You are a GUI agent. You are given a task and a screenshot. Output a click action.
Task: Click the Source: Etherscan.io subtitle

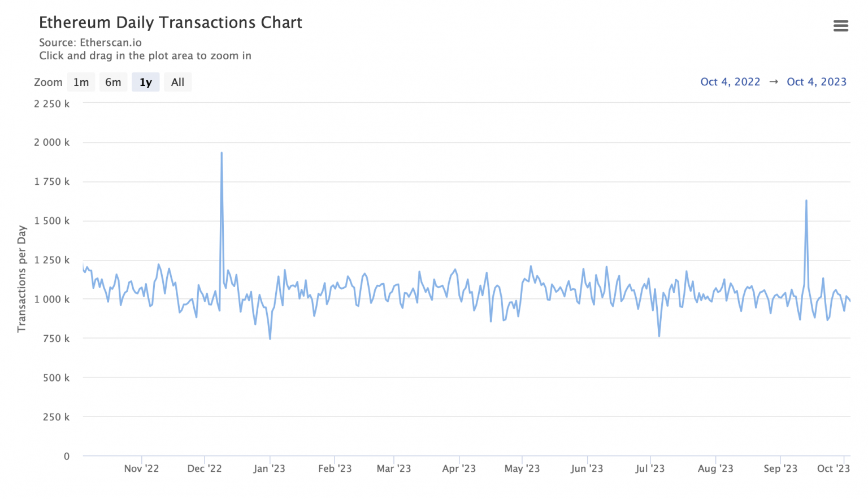tap(90, 42)
